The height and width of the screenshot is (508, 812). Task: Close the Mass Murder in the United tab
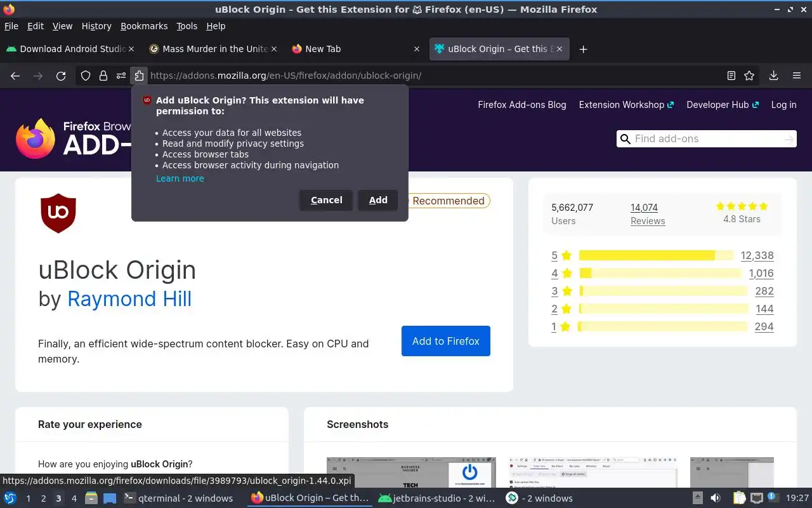coord(274,49)
